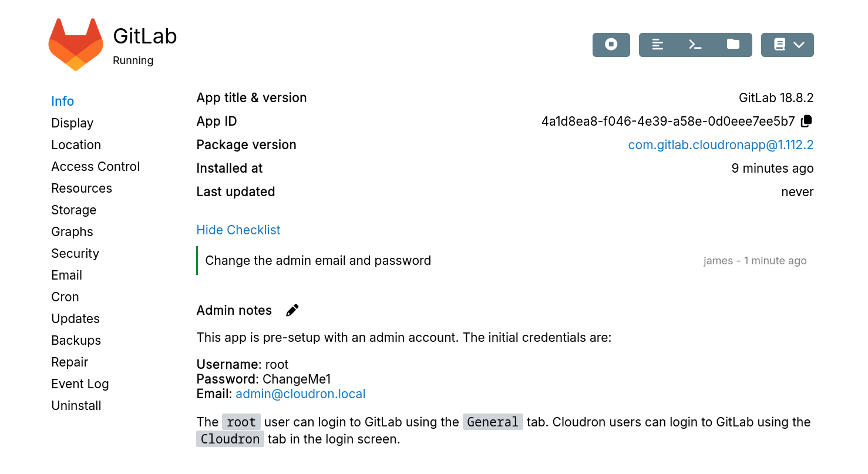
Task: Go to Access Control settings
Action: click(x=95, y=166)
